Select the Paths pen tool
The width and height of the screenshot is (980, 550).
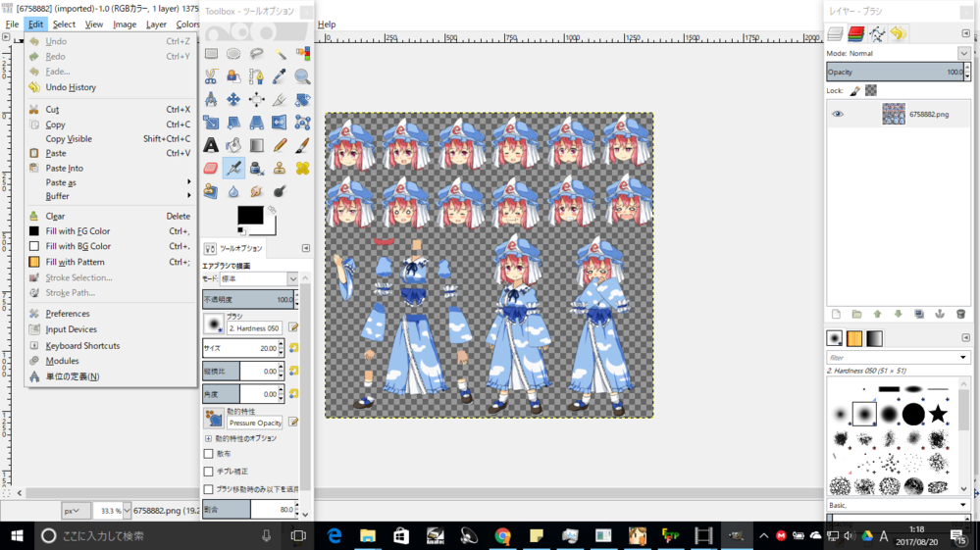coord(256,76)
